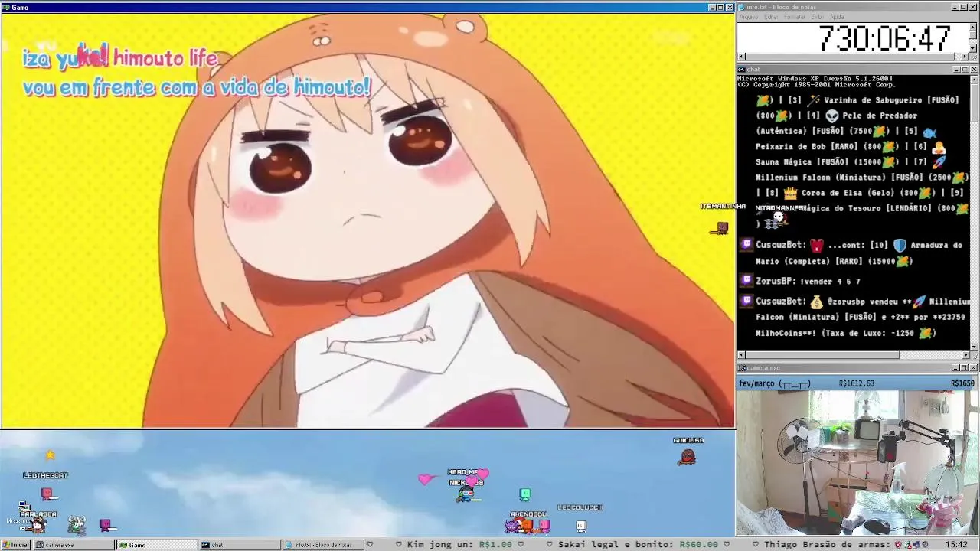The height and width of the screenshot is (551, 980).
Task: Click the camera.exe title bar icon
Action: coord(742,368)
